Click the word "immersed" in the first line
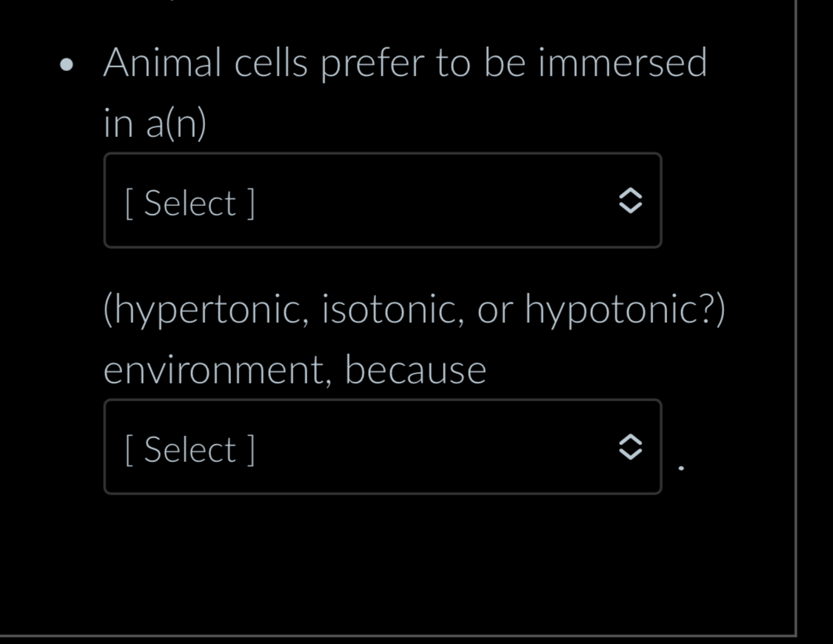 coord(622,63)
